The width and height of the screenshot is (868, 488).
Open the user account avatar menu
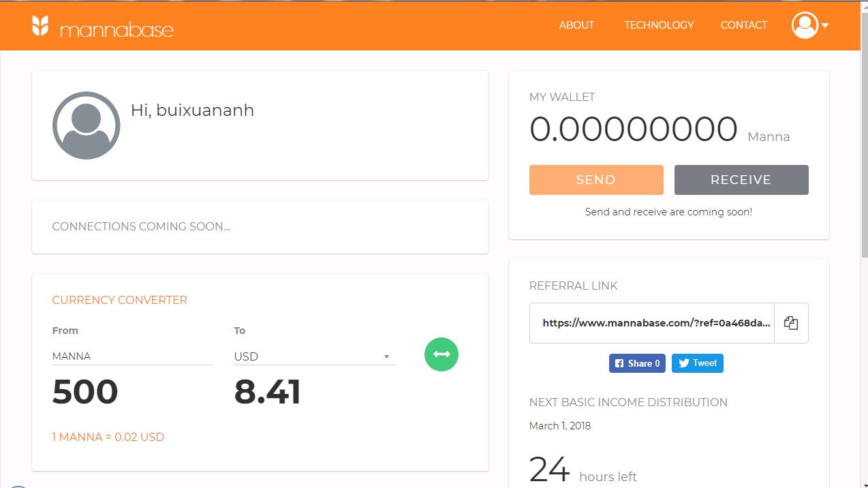click(805, 25)
